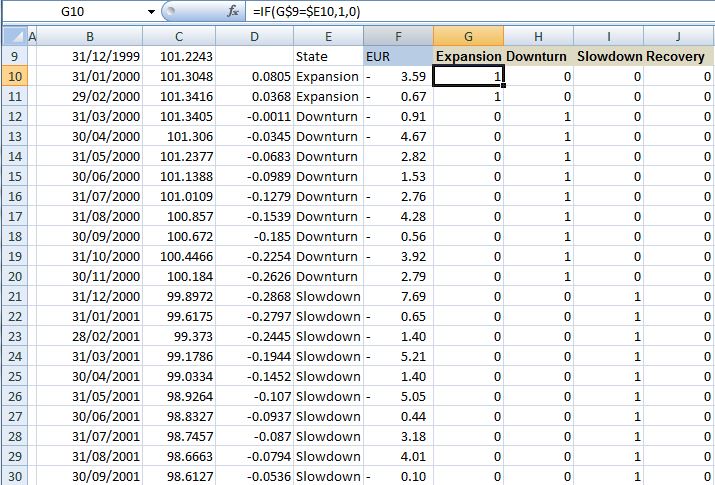Open the Name Box dropdown arrow
Viewport: 715px width, 485px height.
[151, 12]
